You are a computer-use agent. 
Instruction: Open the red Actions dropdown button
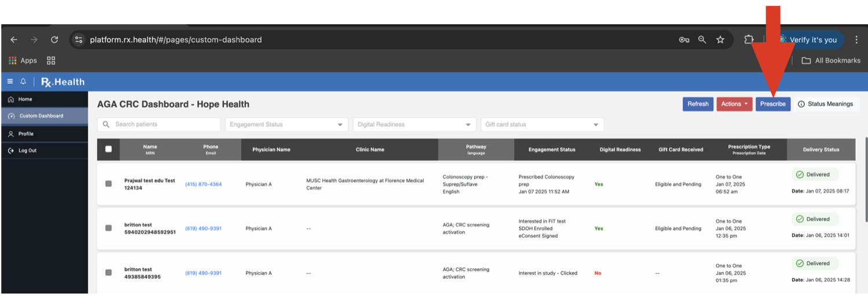pos(734,104)
